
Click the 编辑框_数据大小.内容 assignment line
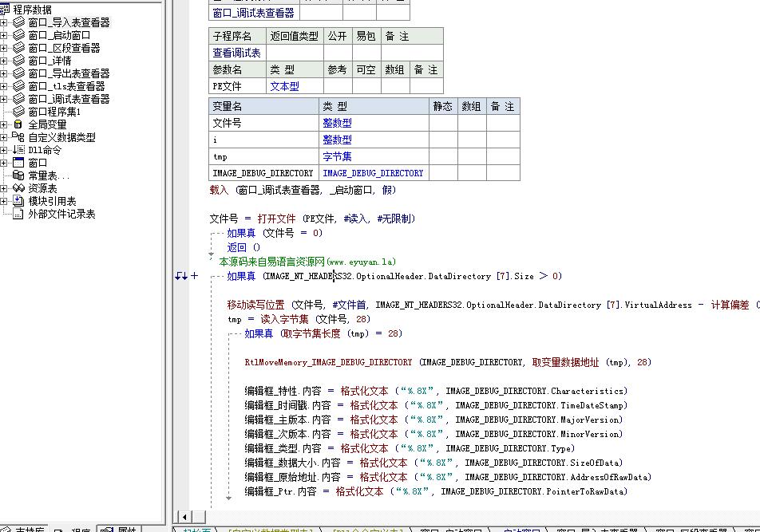[x=433, y=463]
